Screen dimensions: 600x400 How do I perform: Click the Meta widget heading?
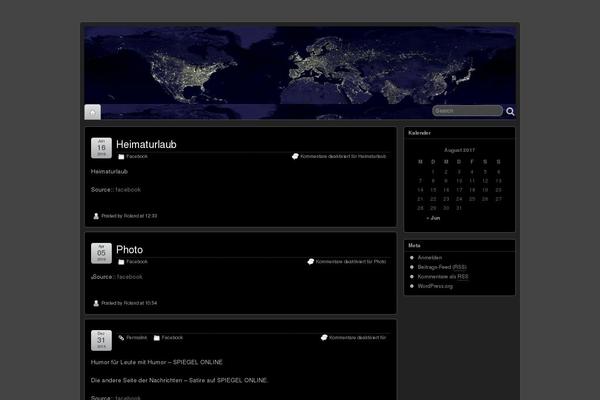pos(414,245)
